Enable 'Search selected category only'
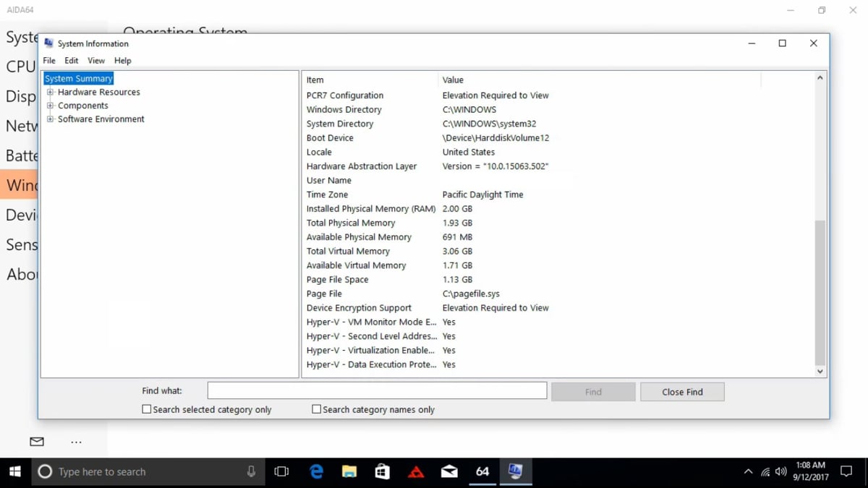 tap(147, 409)
